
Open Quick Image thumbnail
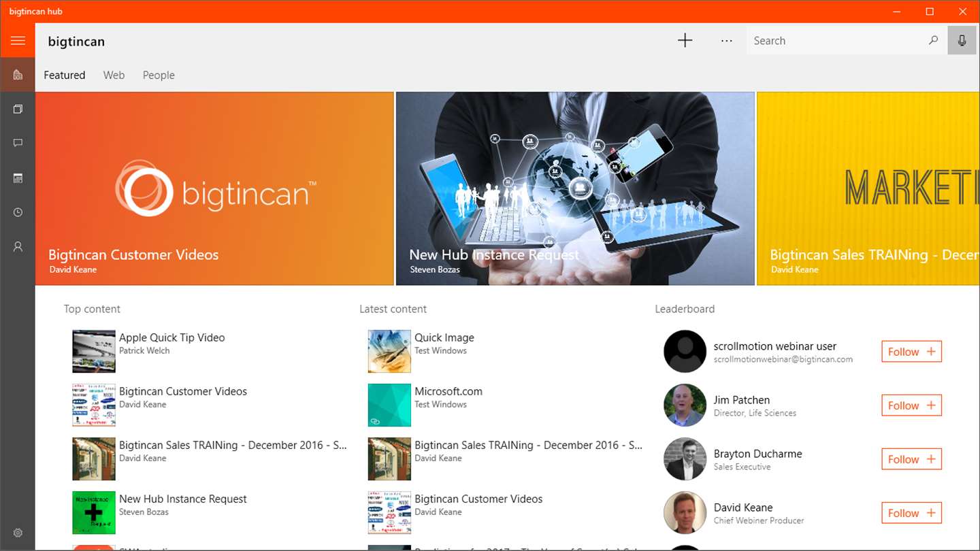point(389,352)
